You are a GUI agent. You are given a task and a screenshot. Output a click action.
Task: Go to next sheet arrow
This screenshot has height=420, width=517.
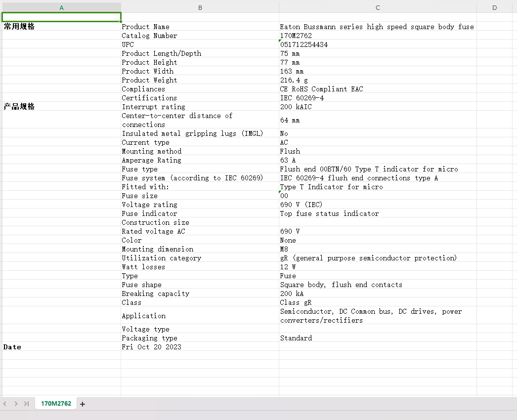point(16,404)
